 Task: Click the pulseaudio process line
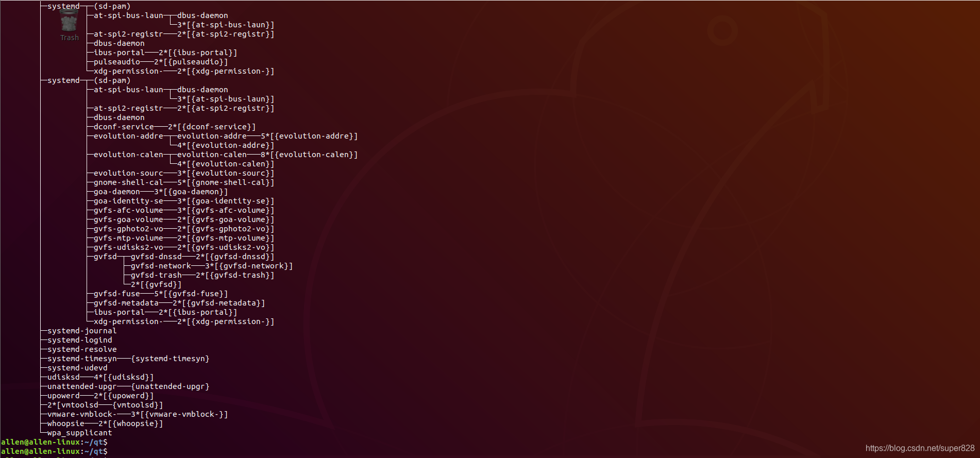click(x=161, y=62)
